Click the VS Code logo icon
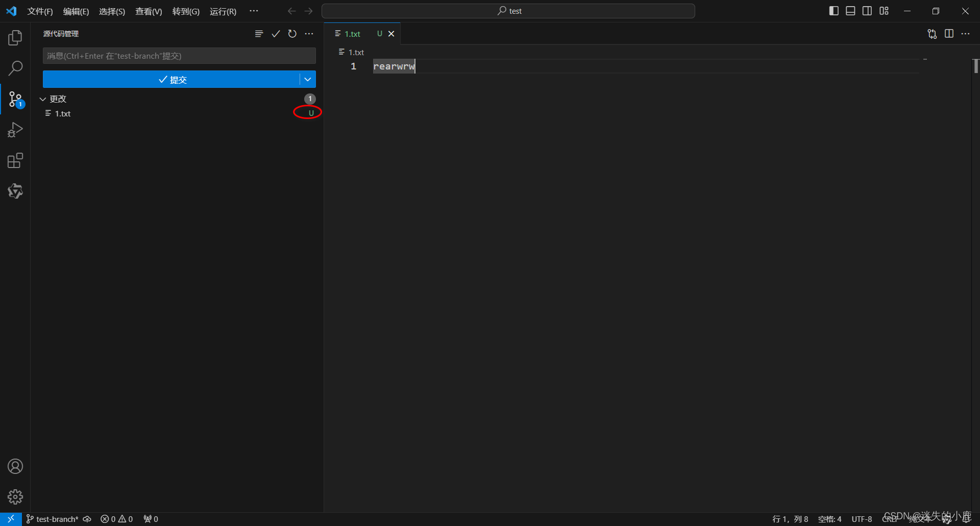The width and height of the screenshot is (980, 526). point(11,11)
